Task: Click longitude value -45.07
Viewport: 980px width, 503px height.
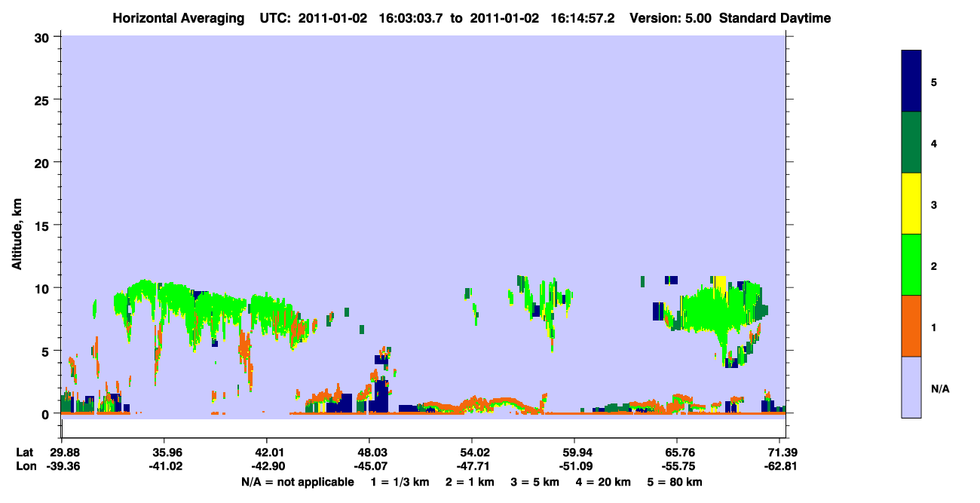Action: coord(369,466)
